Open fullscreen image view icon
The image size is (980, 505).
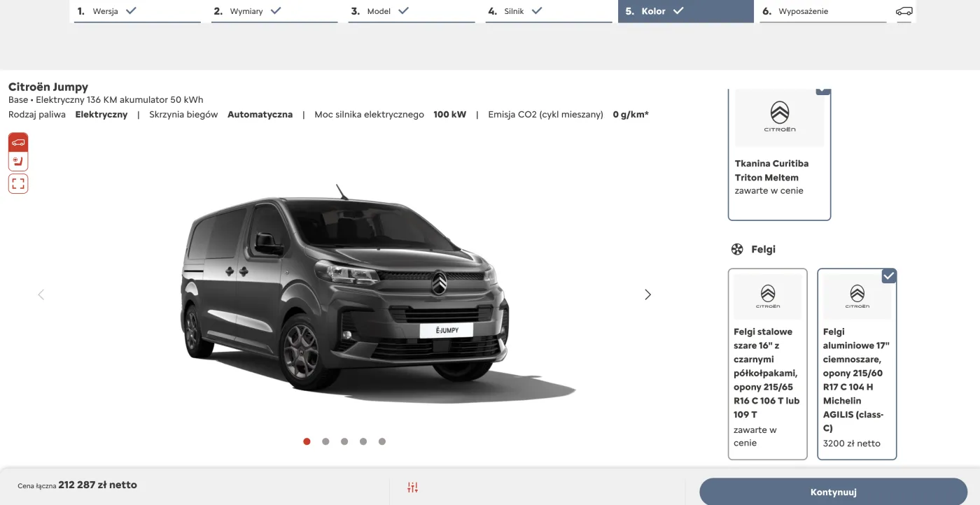18,184
